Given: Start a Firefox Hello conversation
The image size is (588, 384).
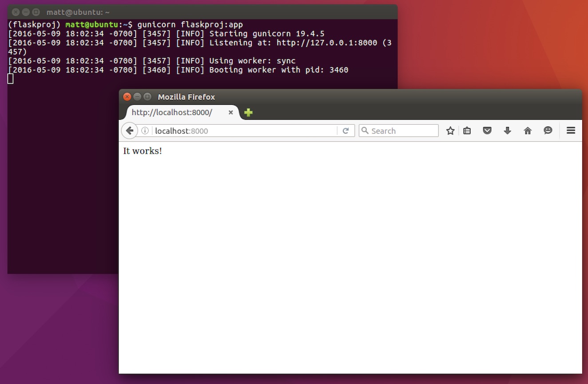Looking at the screenshot, I should [548, 131].
